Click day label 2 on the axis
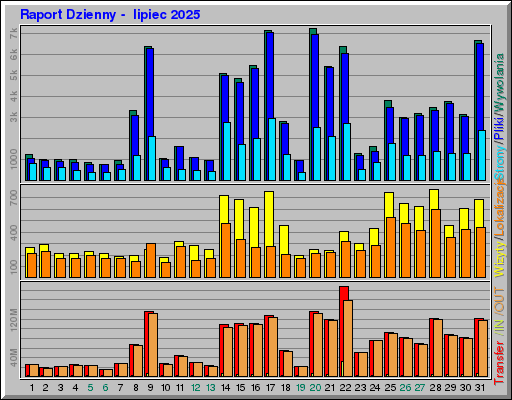This screenshot has width=512, height=400. (x=45, y=388)
